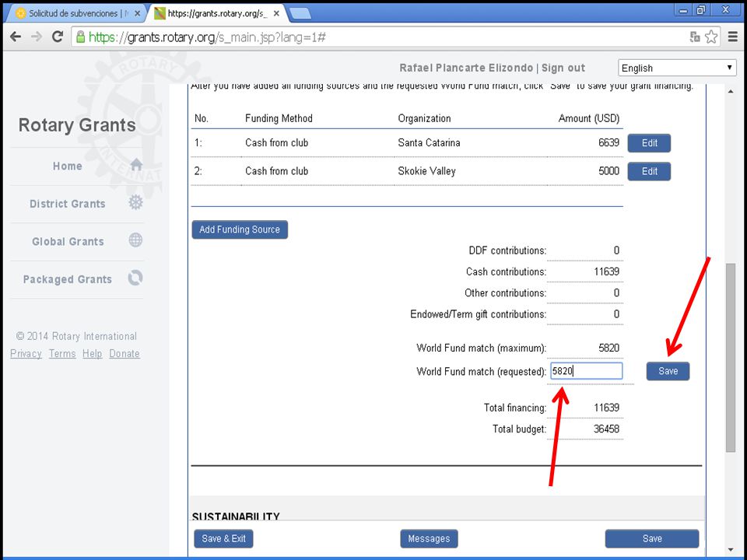This screenshot has width=747, height=560.
Task: Click 'Funding Method' column header
Action: (x=279, y=118)
